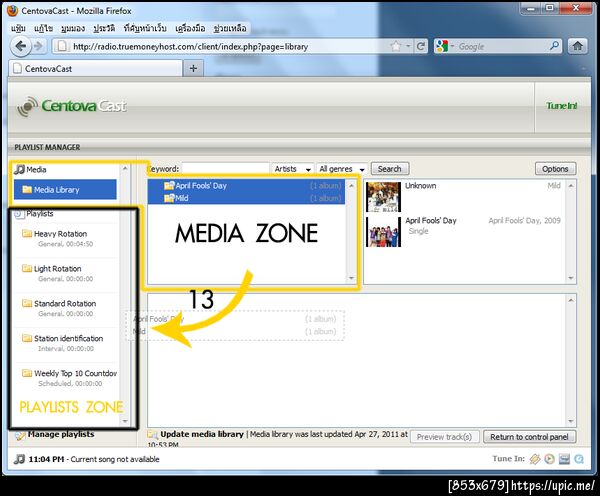Click the Google search magnifier icon
The height and width of the screenshot is (496, 600).
click(554, 47)
